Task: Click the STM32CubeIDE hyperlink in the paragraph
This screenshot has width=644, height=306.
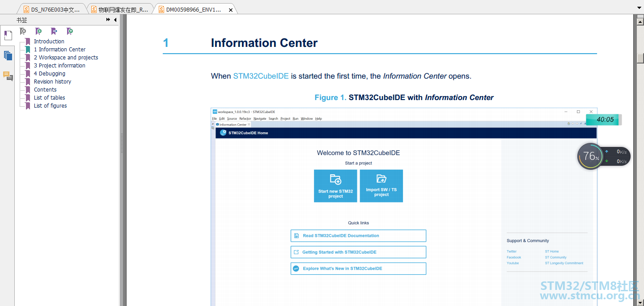Action: point(261,76)
